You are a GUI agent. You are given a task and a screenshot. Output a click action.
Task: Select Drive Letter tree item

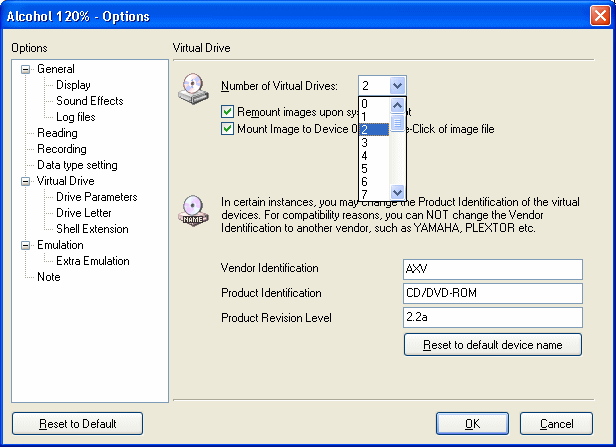pyautogui.click(x=84, y=213)
